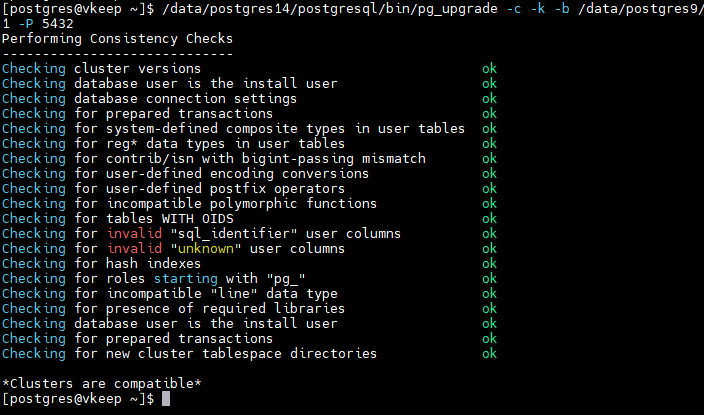
Task: Click the 'ok' for tablespace directories
Action: [x=489, y=354]
